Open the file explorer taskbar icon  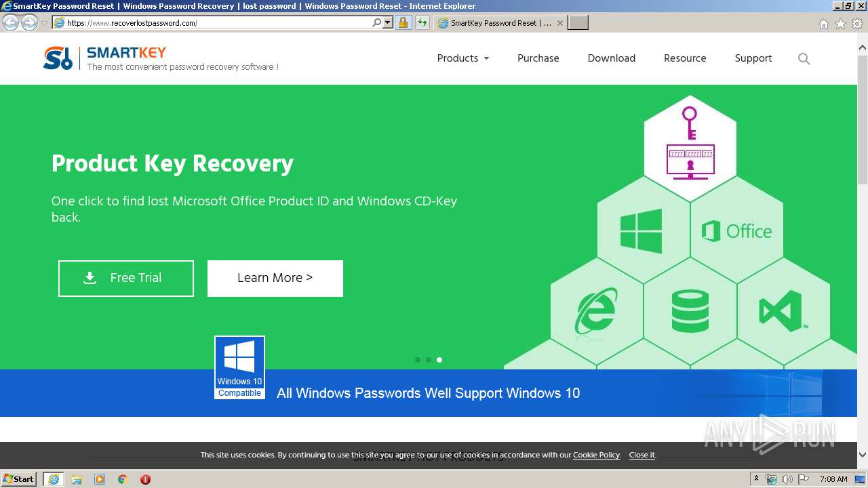(77, 479)
